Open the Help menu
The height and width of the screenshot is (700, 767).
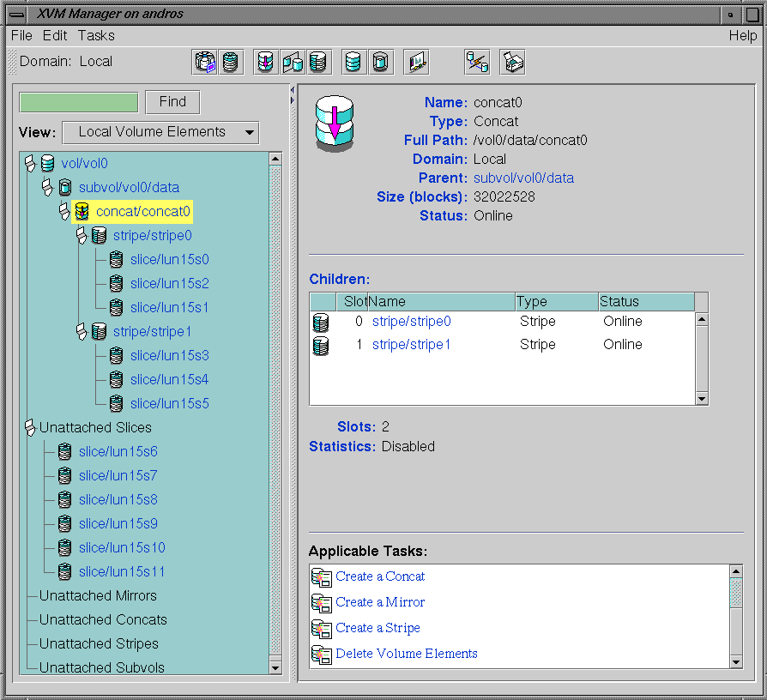click(x=743, y=36)
